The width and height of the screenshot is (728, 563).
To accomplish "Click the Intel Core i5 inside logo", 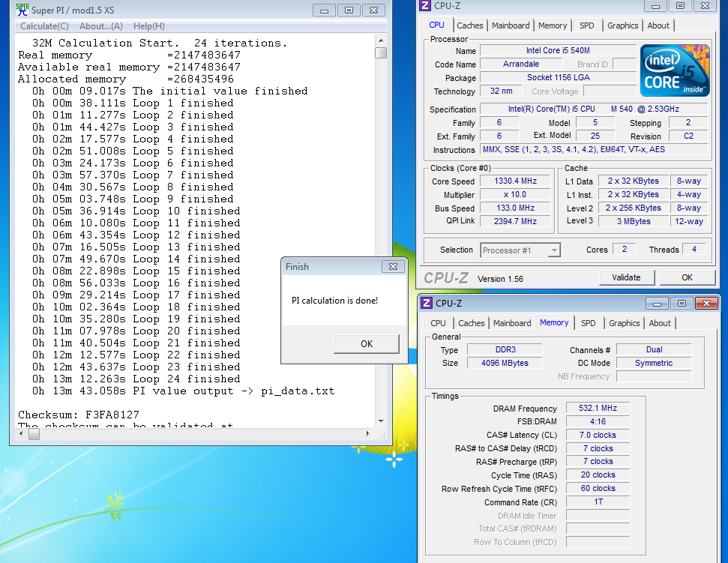I will [x=675, y=70].
